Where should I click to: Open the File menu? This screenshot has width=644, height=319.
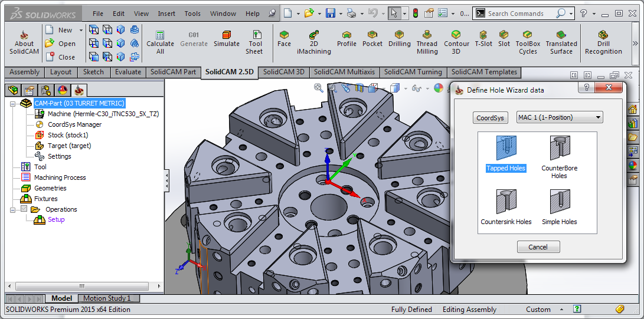[98, 14]
